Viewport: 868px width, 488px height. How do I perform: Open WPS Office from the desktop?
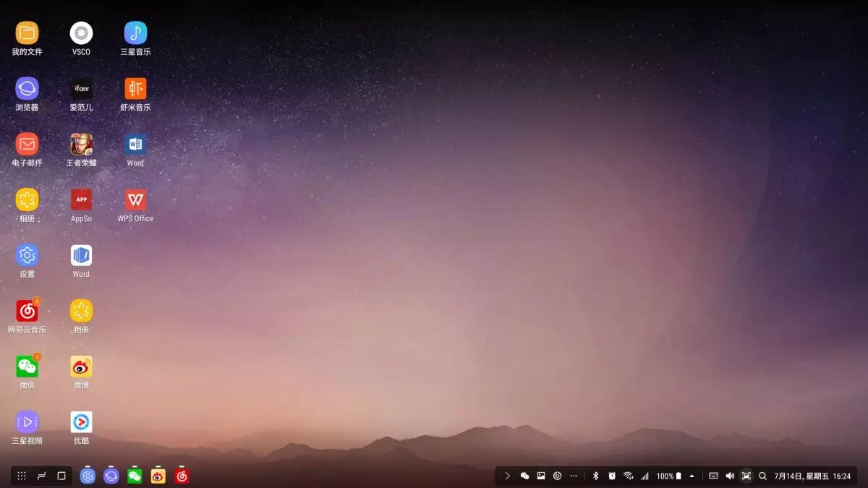tap(135, 200)
